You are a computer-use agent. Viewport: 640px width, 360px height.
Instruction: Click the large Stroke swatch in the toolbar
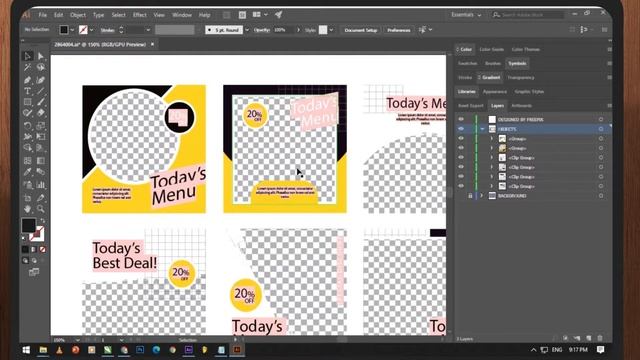pyautogui.click(x=37, y=234)
